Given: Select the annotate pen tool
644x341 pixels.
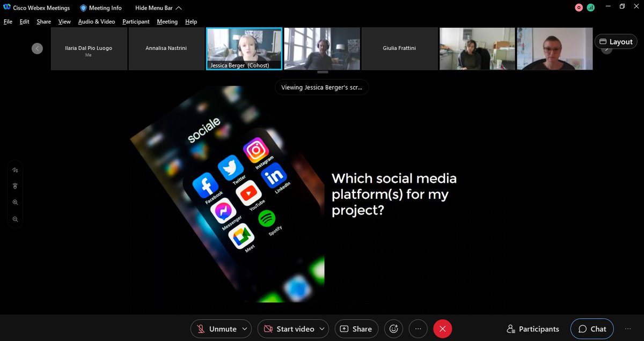Looking at the screenshot, I should [x=15, y=170].
